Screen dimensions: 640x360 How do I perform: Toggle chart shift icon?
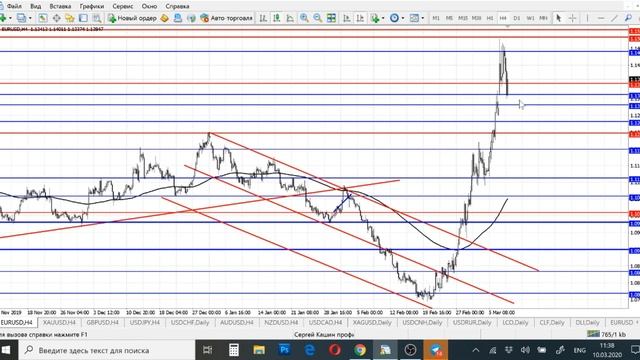pyautogui.click(x=360, y=18)
